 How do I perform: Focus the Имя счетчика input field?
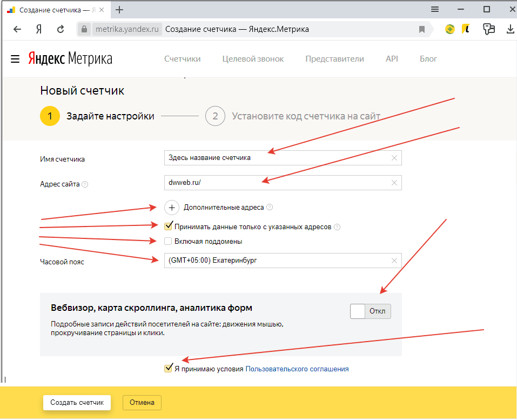tap(283, 158)
